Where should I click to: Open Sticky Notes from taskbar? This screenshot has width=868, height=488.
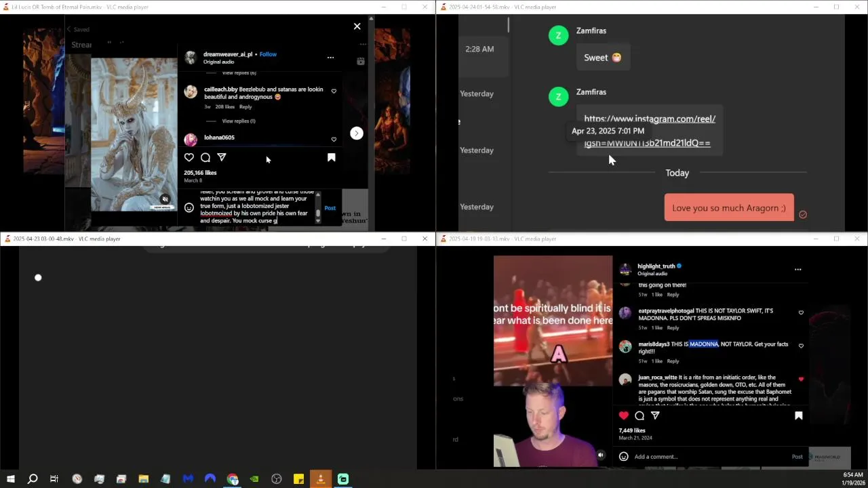298,479
